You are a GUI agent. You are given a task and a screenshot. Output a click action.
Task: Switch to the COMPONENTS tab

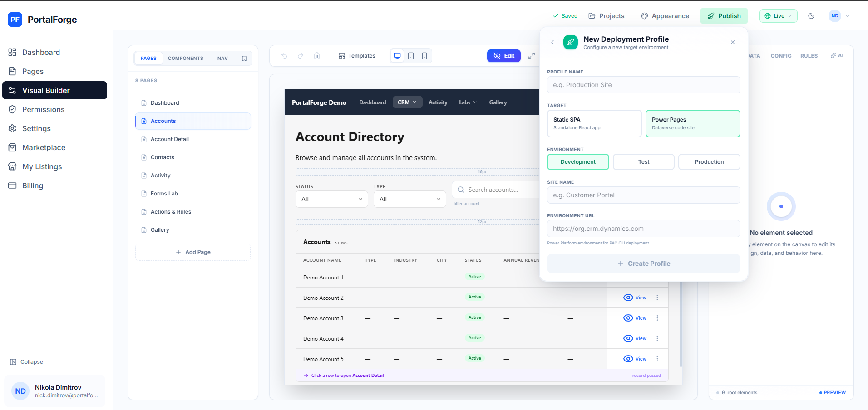point(185,58)
